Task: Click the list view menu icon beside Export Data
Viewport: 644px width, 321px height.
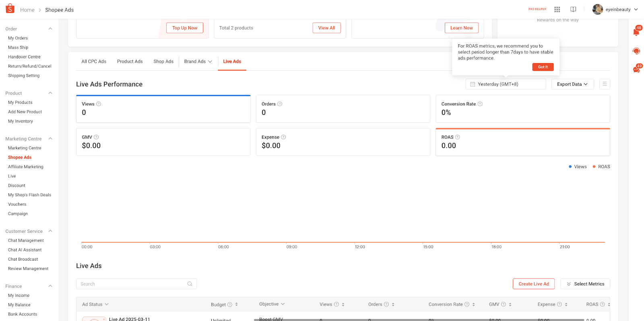Action: click(x=605, y=84)
